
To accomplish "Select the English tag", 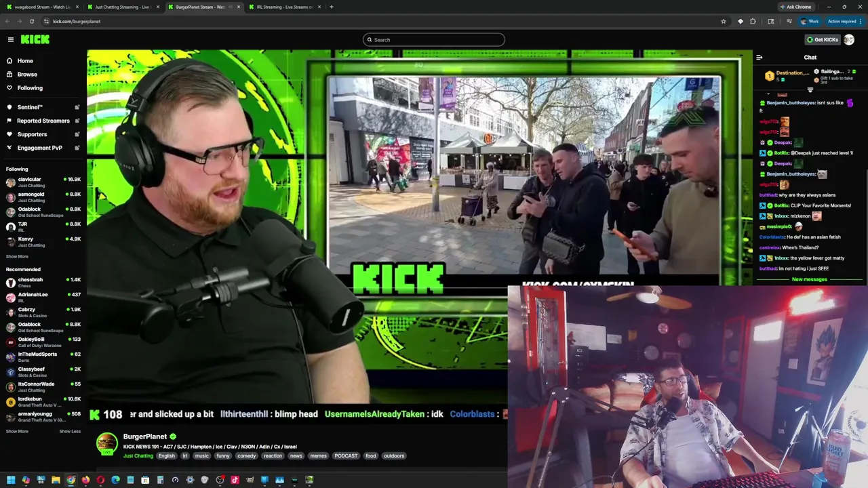I will coord(167,456).
